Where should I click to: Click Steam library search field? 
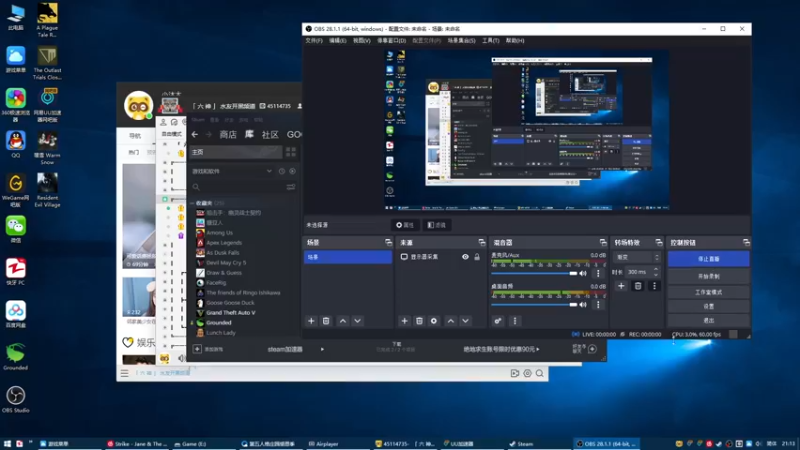[x=238, y=187]
